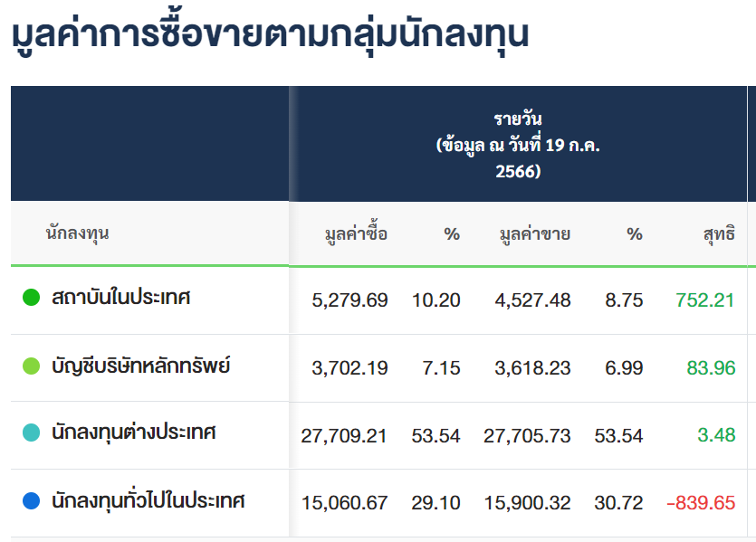The width and height of the screenshot is (756, 542).
Task: Open the บัญชีบริษัทหลักทรัพย์ row label
Action: [140, 366]
